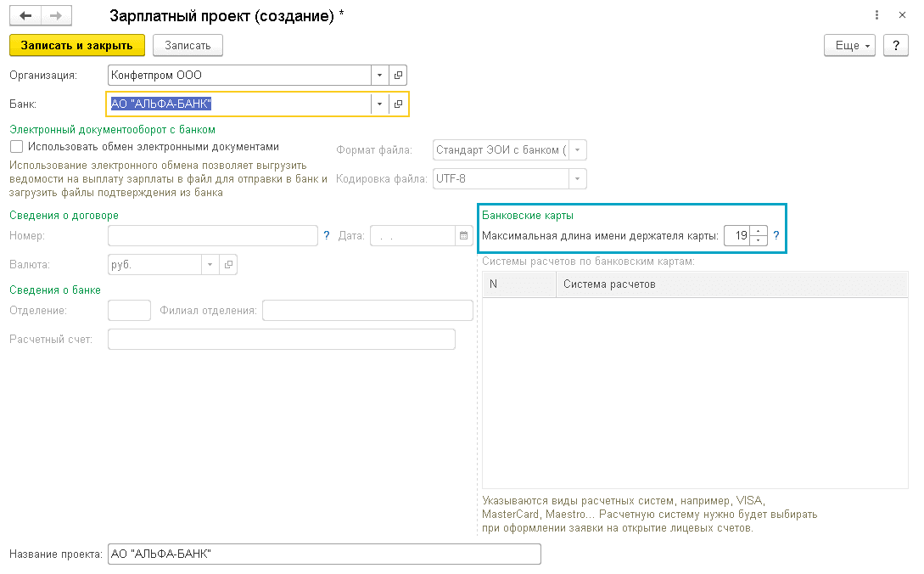Click the Сведения о договоре heading

click(x=64, y=216)
